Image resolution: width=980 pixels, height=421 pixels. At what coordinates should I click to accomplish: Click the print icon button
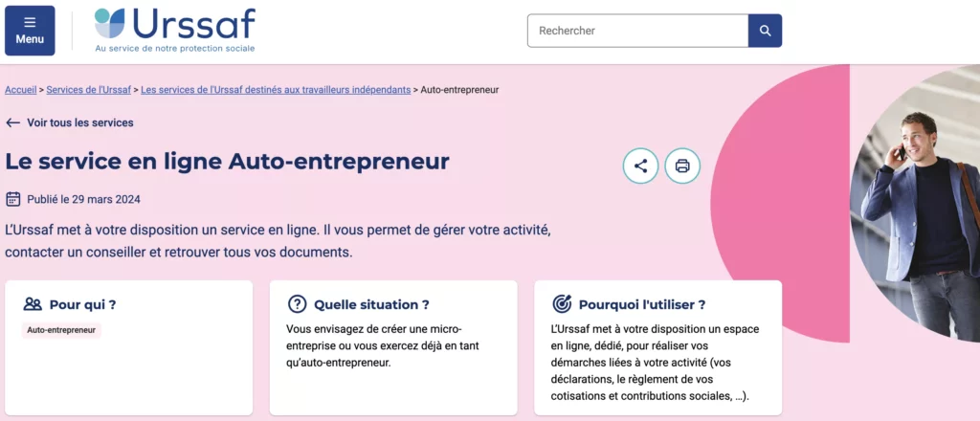682,166
